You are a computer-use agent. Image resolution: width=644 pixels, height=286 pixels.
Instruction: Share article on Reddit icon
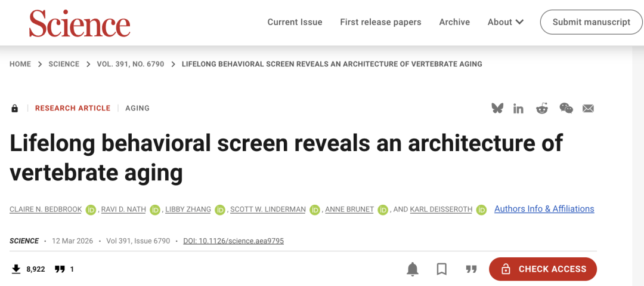[x=541, y=108]
